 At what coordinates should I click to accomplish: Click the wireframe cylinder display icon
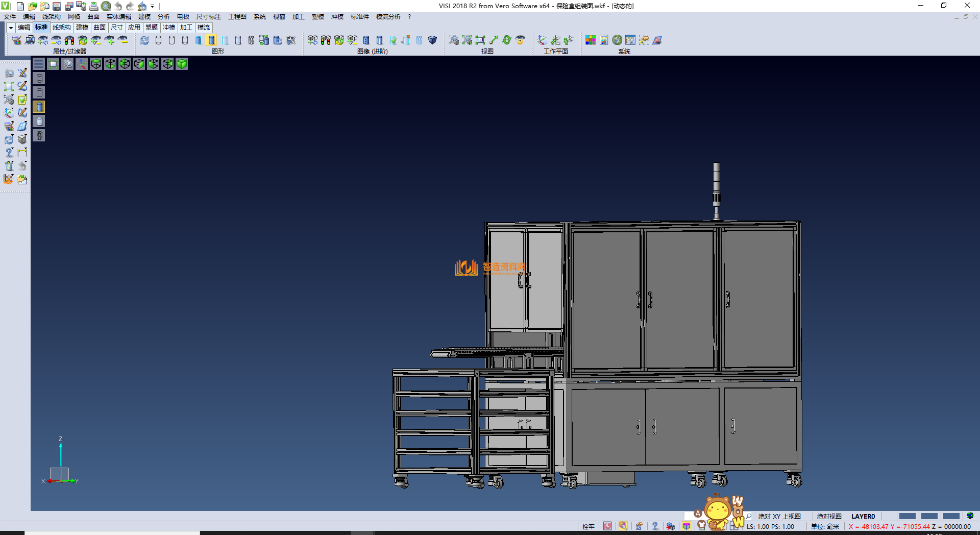[158, 40]
